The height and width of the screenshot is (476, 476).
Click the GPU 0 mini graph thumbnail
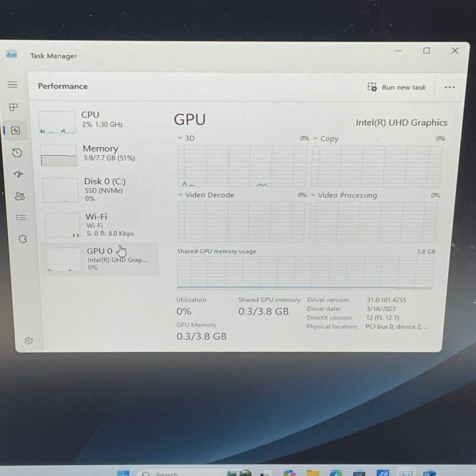coord(64,260)
